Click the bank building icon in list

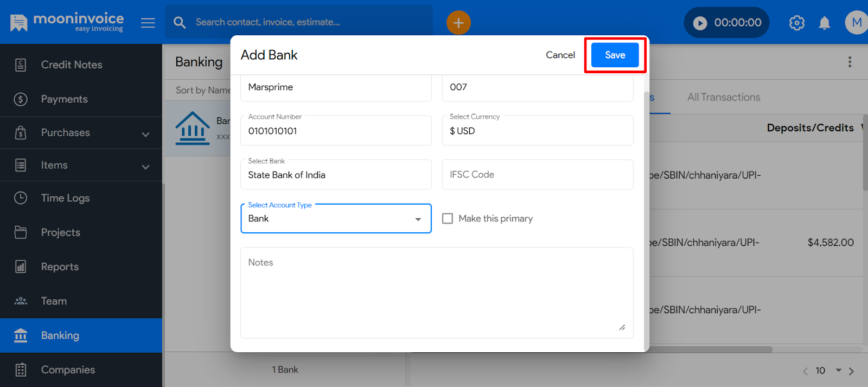(x=193, y=129)
